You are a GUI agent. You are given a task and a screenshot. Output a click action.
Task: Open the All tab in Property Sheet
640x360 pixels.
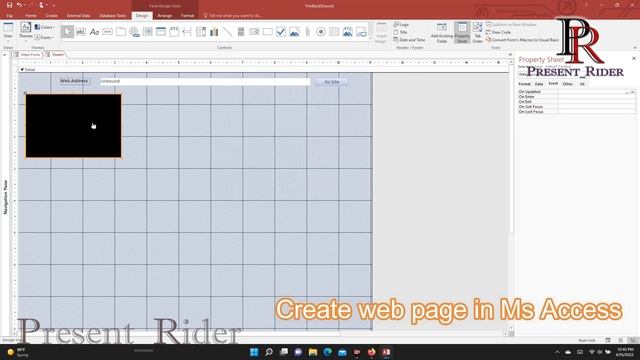tap(582, 84)
